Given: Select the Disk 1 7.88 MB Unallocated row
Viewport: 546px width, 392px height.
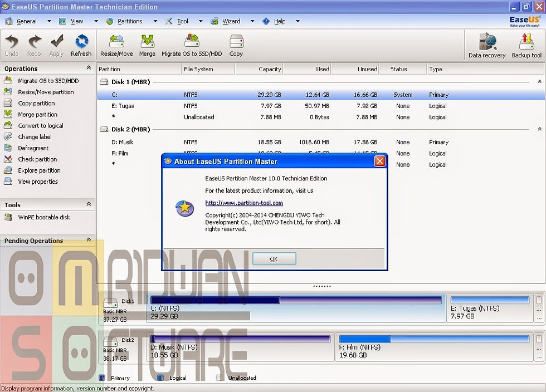Looking at the screenshot, I should click(x=320, y=117).
